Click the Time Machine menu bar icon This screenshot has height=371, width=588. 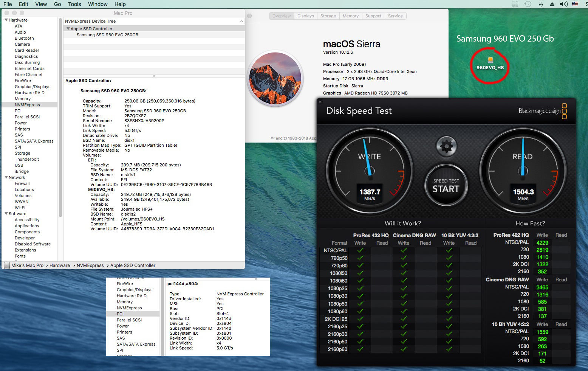click(x=528, y=4)
